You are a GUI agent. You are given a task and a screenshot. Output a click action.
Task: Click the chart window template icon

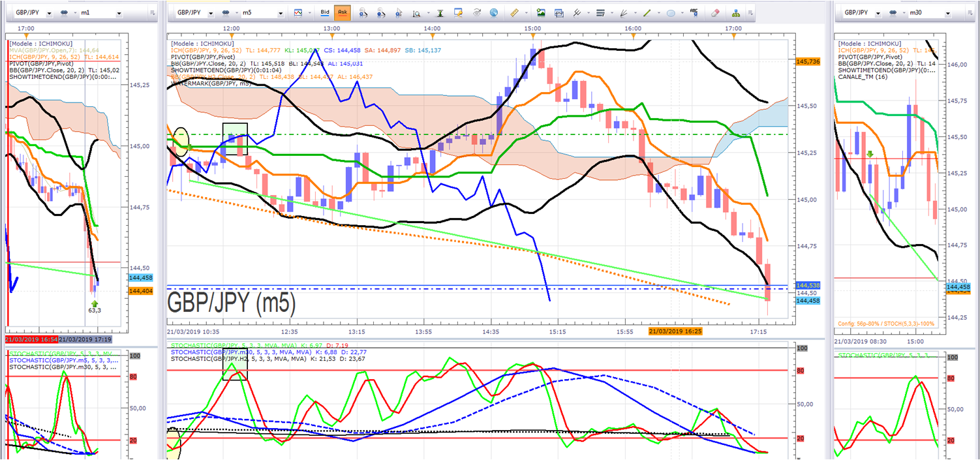559,12
